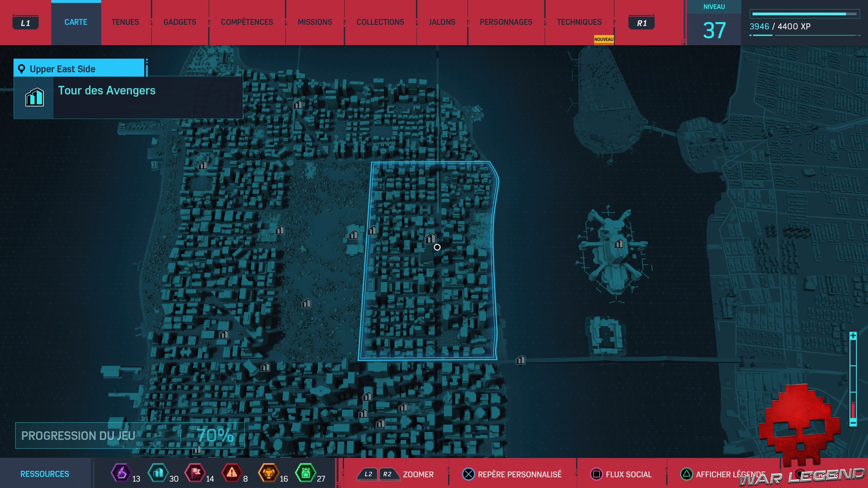This screenshot has width=868, height=488.
Task: Switch to the Compétences tab
Action: pos(247,22)
